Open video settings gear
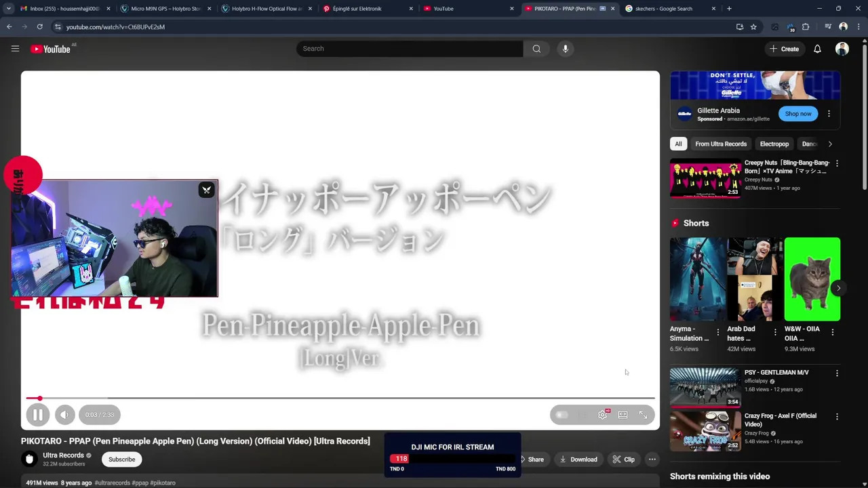Image resolution: width=868 pixels, height=488 pixels. (x=602, y=415)
